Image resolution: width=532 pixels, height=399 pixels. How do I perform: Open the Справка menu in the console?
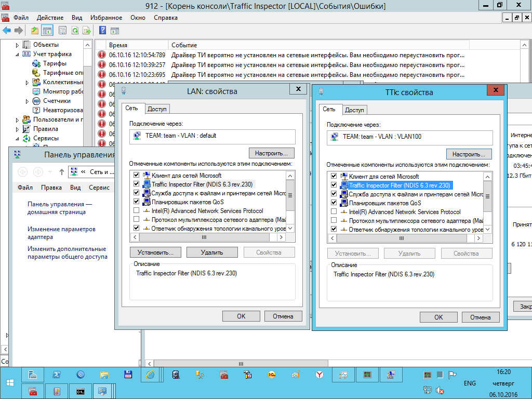click(166, 18)
